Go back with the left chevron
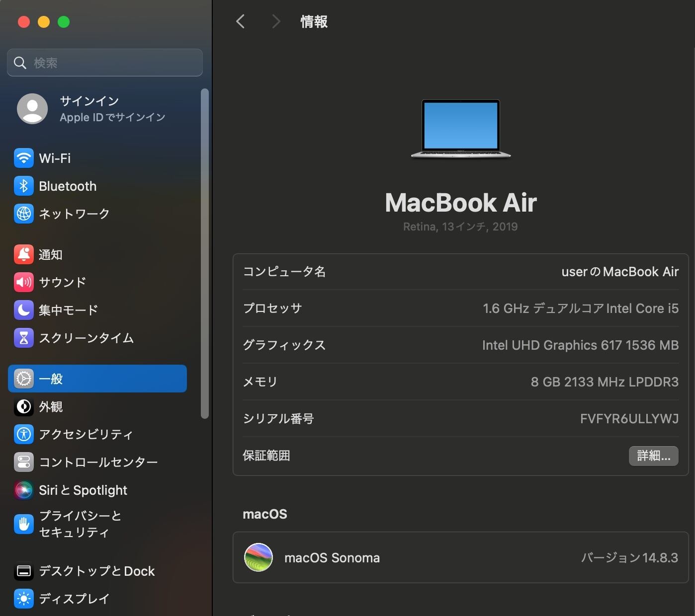695x616 pixels. pyautogui.click(x=241, y=21)
